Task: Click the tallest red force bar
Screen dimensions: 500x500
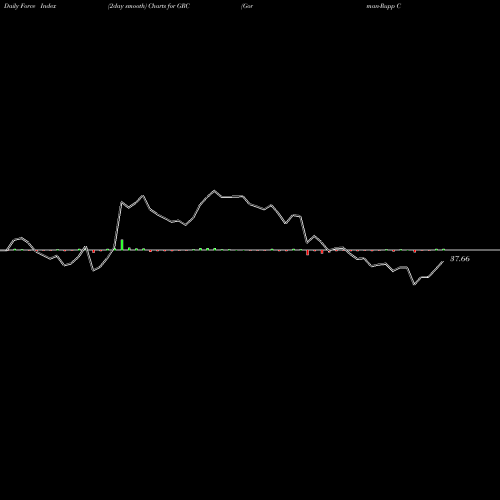Action: (307, 253)
